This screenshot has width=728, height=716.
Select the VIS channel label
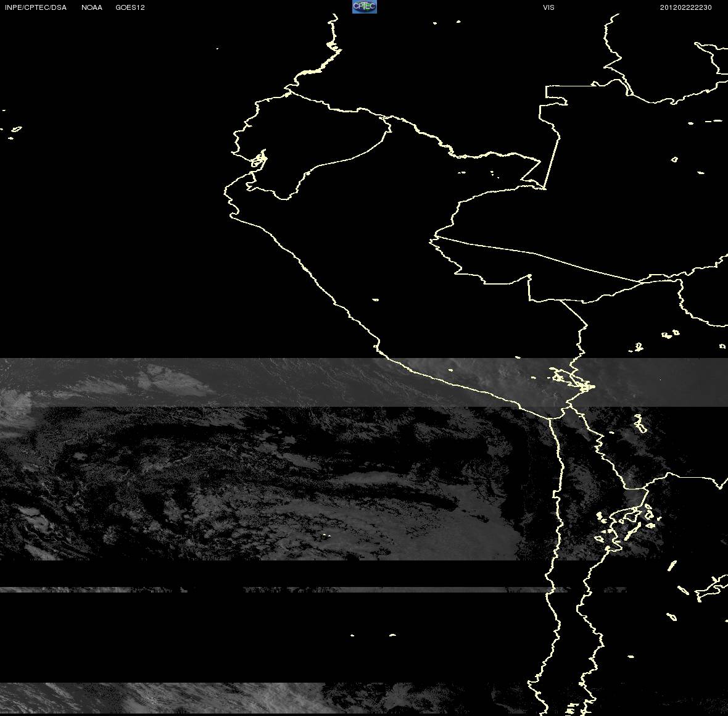pos(548,7)
